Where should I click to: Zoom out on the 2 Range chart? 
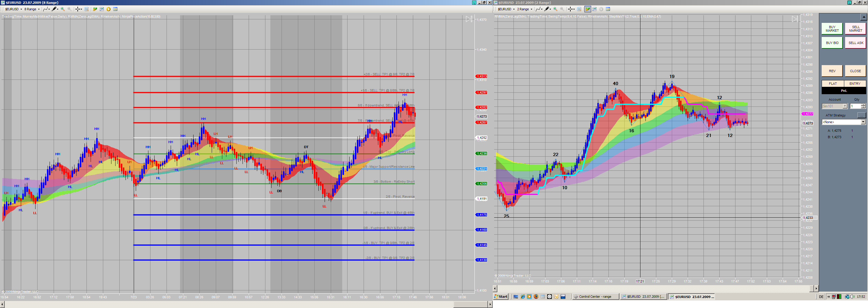562,9
